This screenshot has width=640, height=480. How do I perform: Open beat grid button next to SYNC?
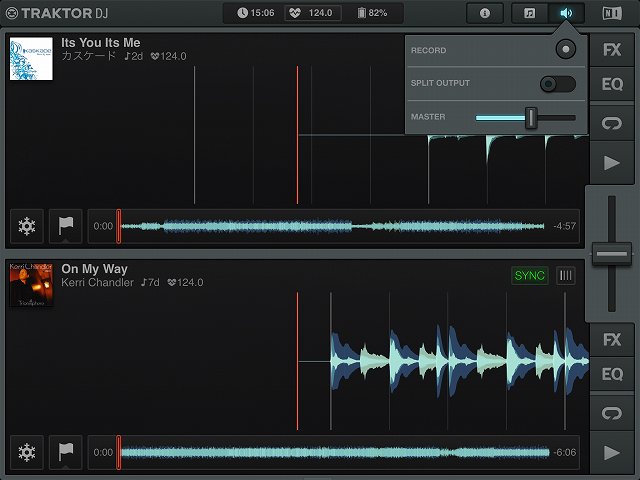click(x=566, y=276)
